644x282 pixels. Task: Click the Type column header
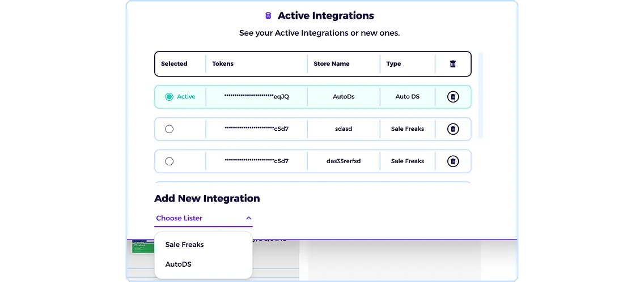click(393, 63)
